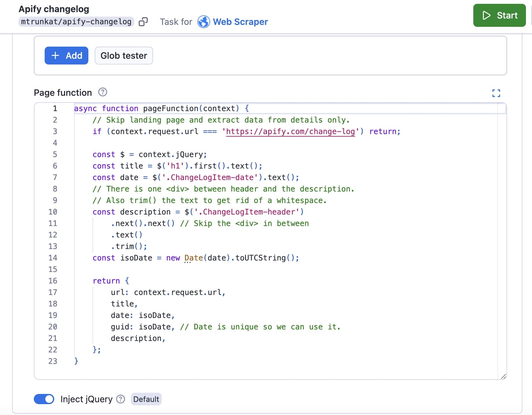
Task: Click the Start button
Action: 499,15
